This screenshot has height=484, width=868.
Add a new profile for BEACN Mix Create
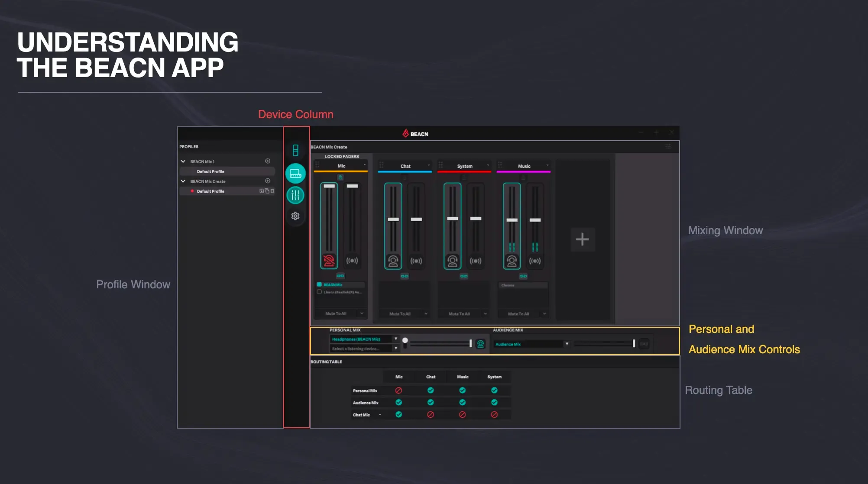point(268,181)
